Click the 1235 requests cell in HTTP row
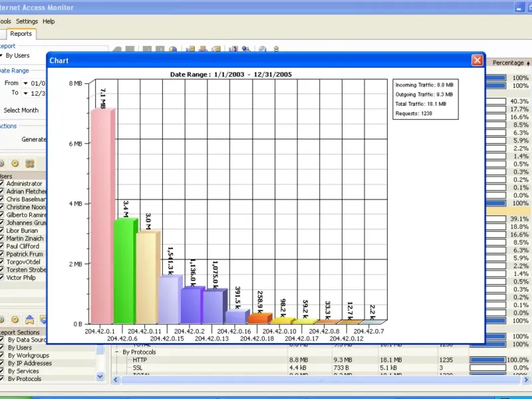The height and width of the screenshot is (399, 532). (x=446, y=360)
